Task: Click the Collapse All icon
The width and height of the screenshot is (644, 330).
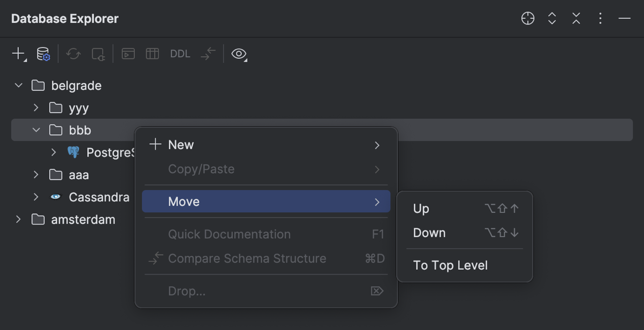Action: point(576,19)
